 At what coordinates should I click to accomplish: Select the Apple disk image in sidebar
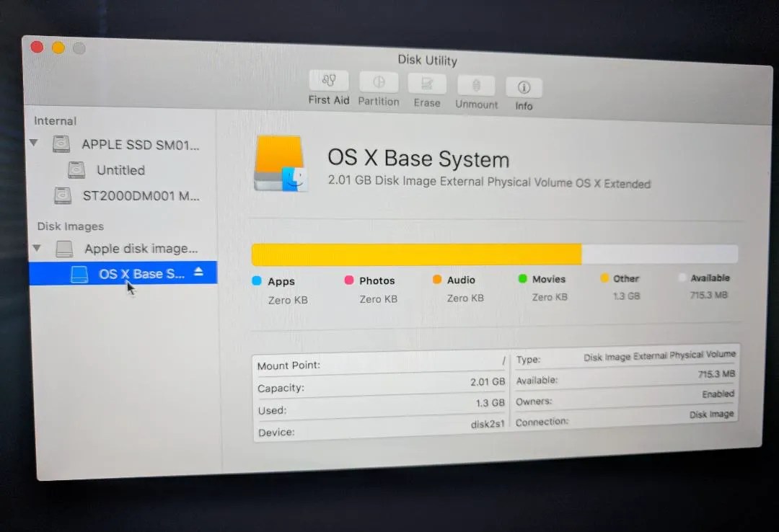[x=141, y=248]
